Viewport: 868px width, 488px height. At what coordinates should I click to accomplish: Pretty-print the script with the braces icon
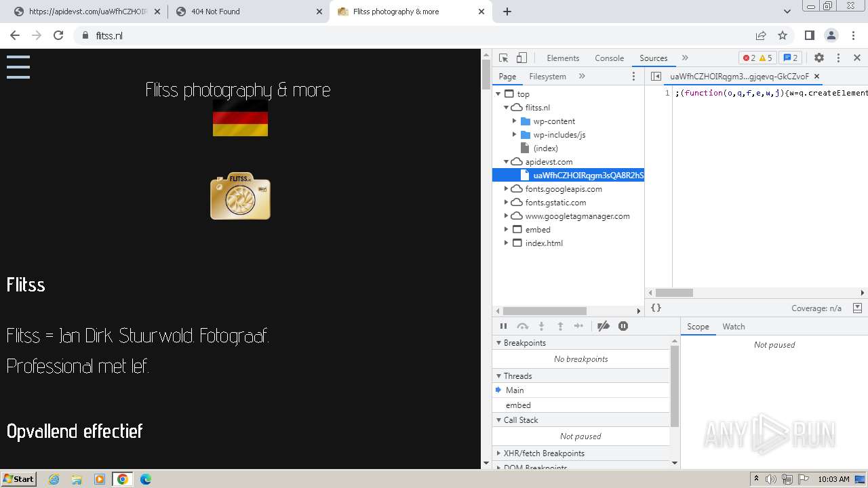point(656,308)
